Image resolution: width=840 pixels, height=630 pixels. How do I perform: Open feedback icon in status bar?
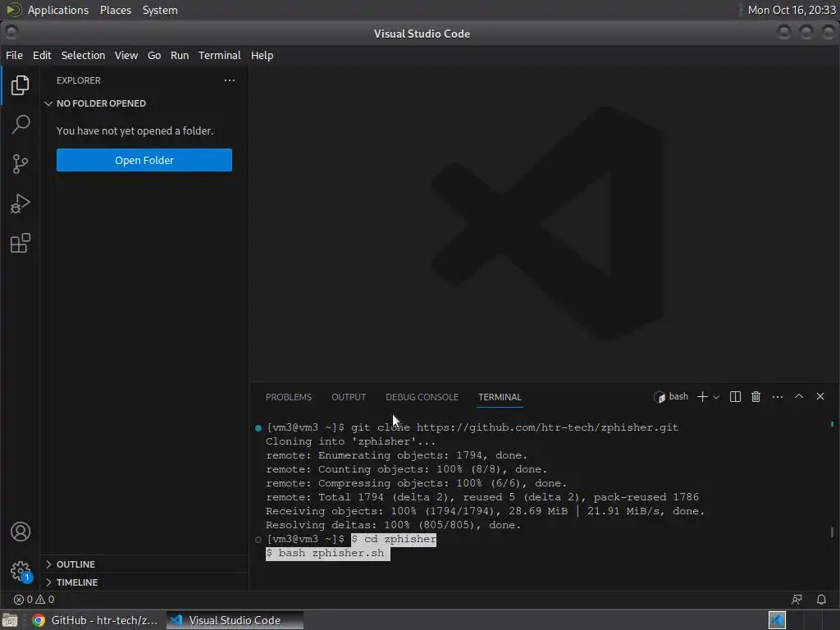pyautogui.click(x=797, y=600)
